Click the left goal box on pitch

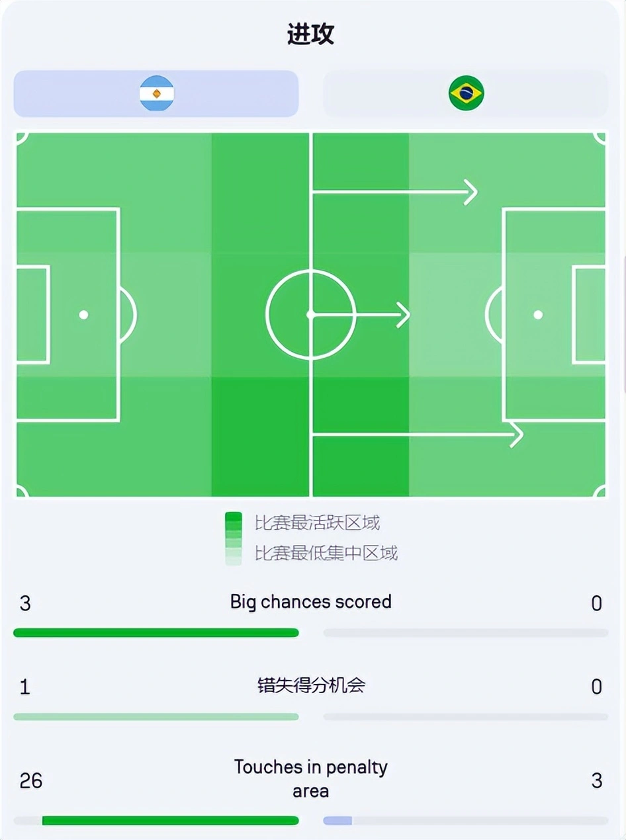pyautogui.click(x=32, y=315)
